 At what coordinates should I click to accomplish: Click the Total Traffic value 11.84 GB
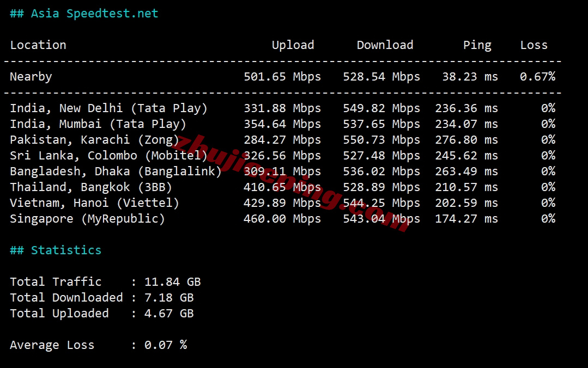coord(172,282)
